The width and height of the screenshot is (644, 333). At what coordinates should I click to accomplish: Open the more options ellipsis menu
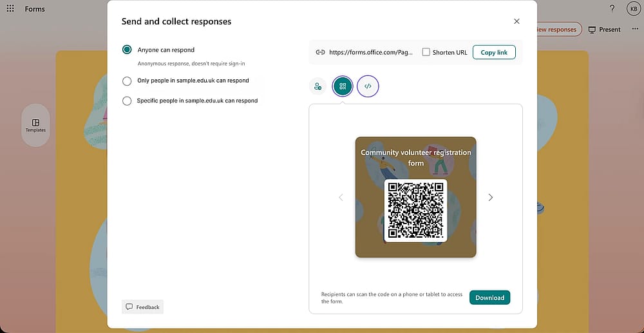click(x=635, y=29)
